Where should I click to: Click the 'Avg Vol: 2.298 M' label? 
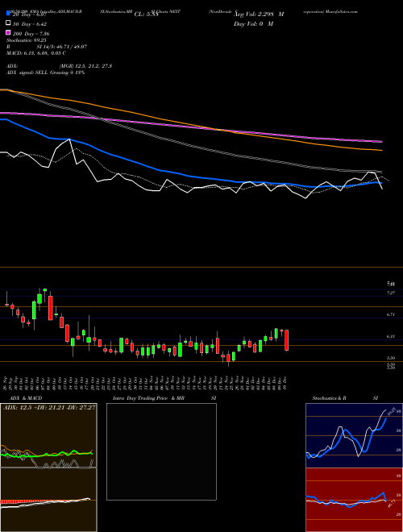259,15
